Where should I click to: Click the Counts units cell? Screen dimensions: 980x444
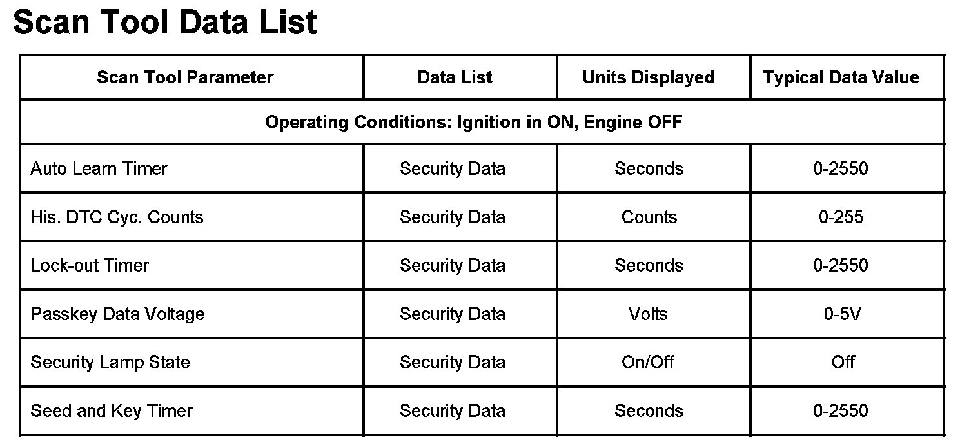(649, 217)
